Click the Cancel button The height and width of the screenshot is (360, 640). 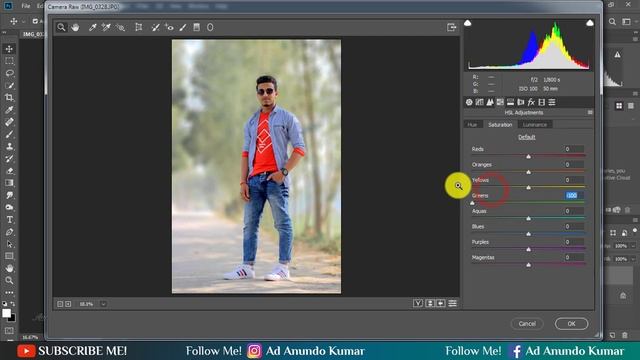point(527,324)
